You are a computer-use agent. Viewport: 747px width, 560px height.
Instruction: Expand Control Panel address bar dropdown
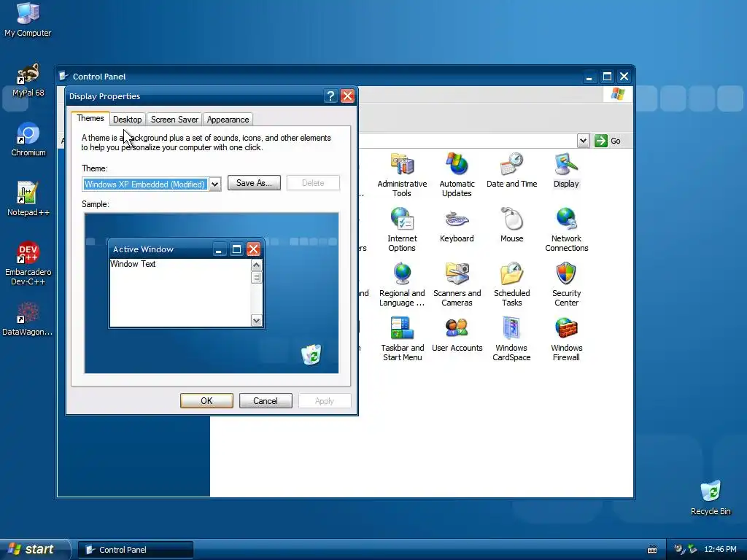coord(583,141)
